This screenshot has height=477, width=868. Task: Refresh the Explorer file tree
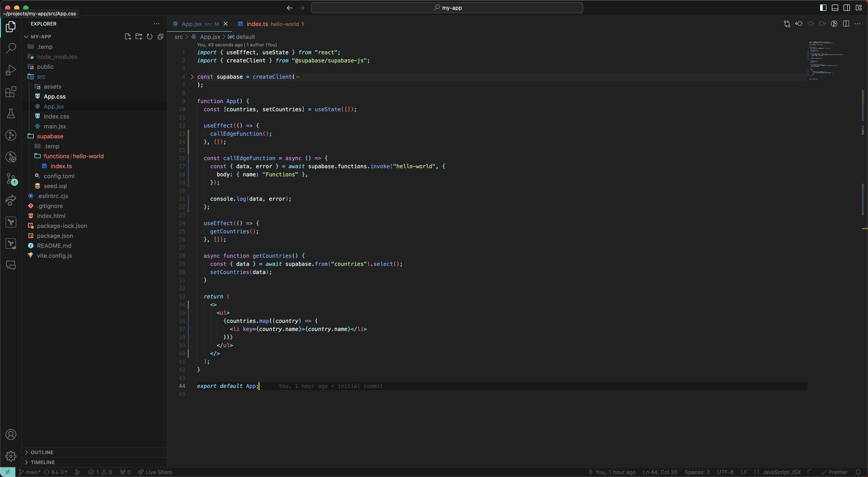[x=149, y=36]
